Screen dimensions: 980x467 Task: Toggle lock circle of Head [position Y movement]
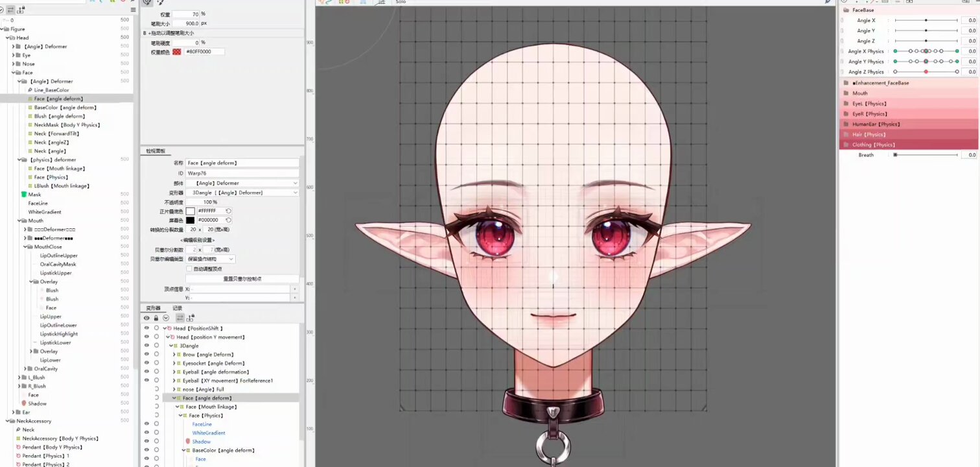[x=156, y=337]
